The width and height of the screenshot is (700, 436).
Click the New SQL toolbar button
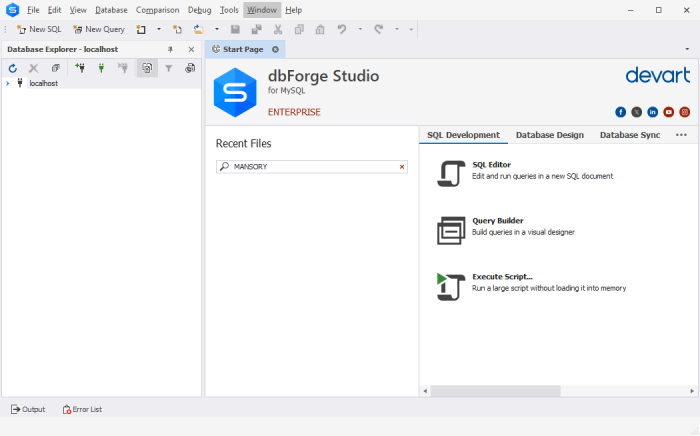(x=38, y=29)
